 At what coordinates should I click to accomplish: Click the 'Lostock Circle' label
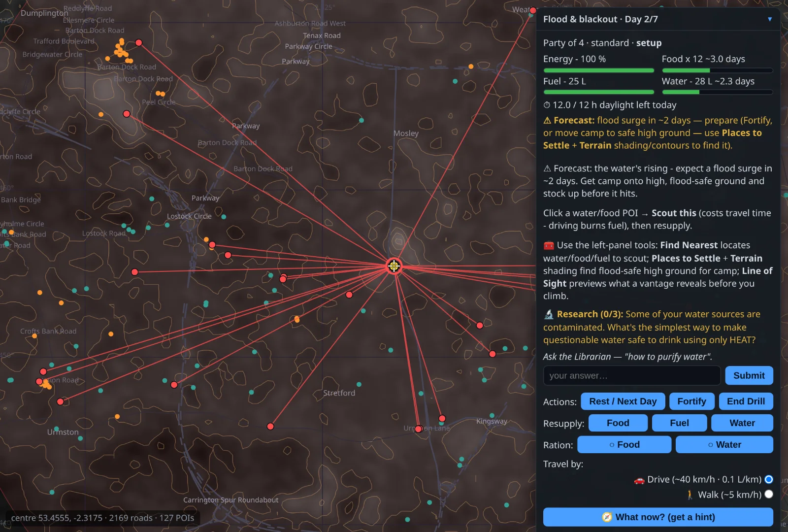[189, 216]
